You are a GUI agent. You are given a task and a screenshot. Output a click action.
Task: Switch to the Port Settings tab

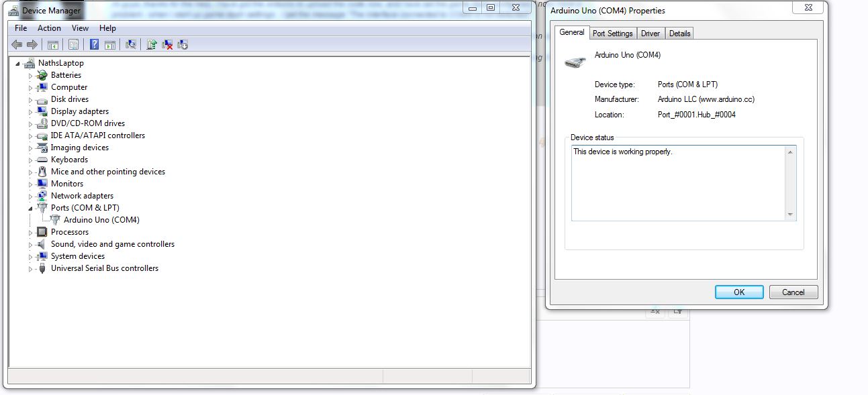click(612, 34)
